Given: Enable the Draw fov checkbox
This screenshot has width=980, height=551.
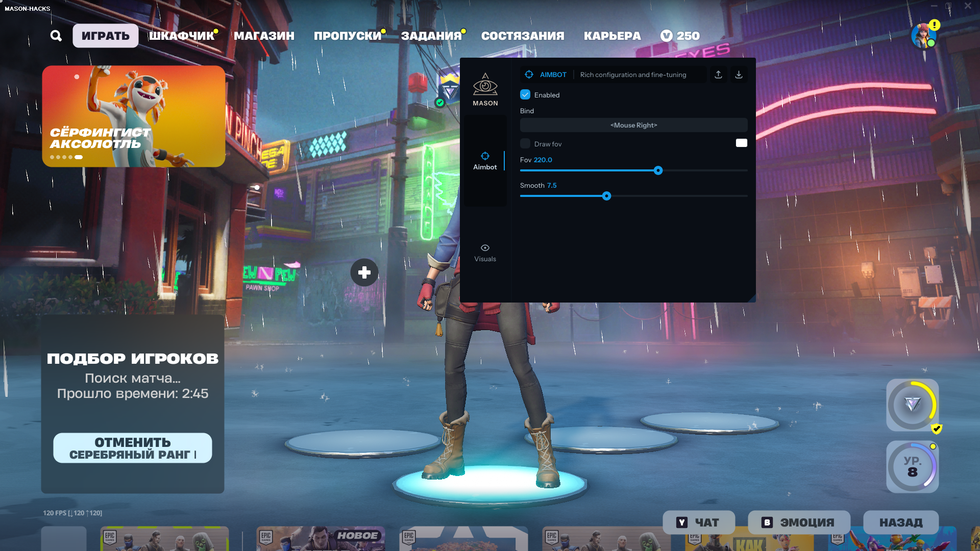Looking at the screenshot, I should (x=525, y=144).
